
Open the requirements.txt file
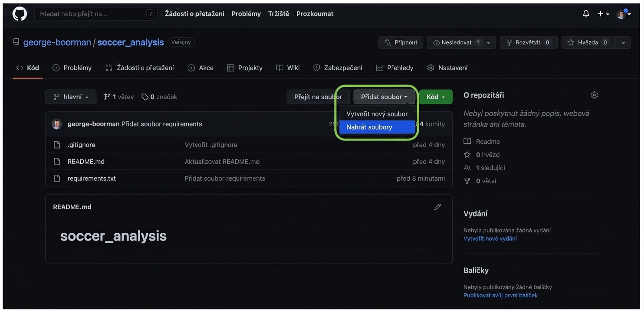[x=92, y=178]
